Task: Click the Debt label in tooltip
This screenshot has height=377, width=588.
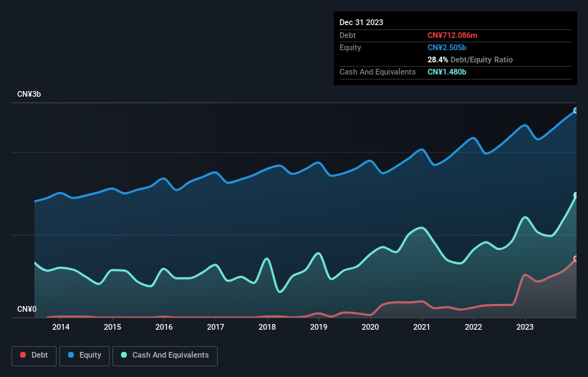Action: click(347, 35)
